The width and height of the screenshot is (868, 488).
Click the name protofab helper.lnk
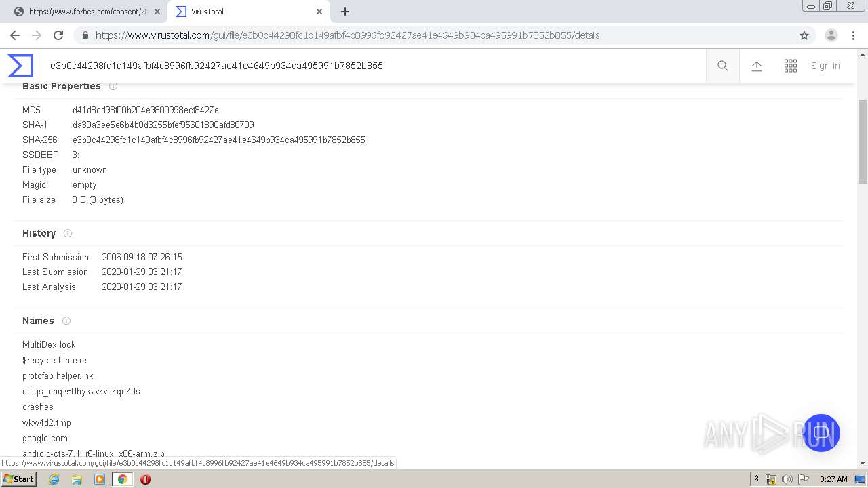pyautogui.click(x=58, y=375)
